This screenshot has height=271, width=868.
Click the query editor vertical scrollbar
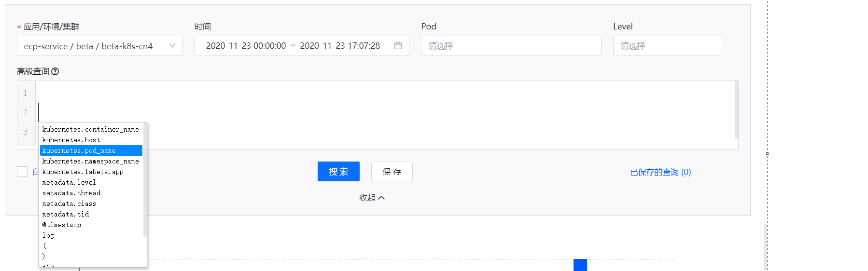736,111
